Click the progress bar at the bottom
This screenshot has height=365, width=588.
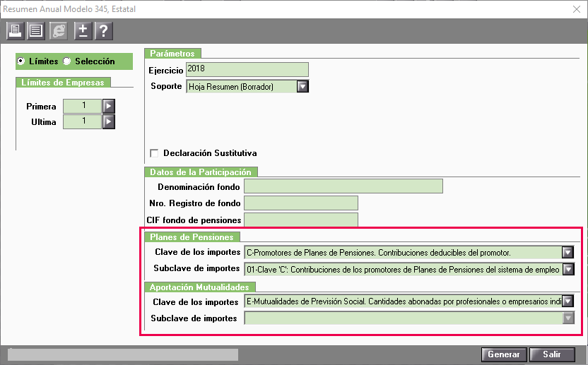[x=123, y=354]
